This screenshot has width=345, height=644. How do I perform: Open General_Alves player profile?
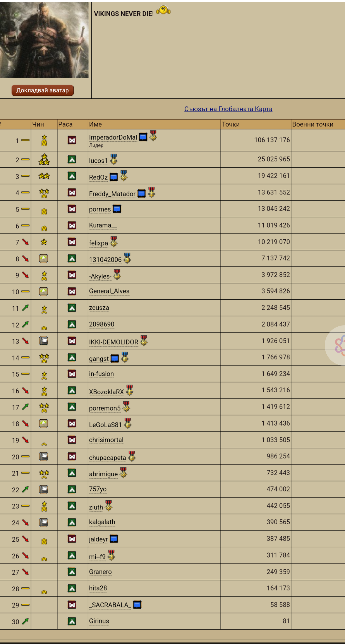(x=109, y=291)
